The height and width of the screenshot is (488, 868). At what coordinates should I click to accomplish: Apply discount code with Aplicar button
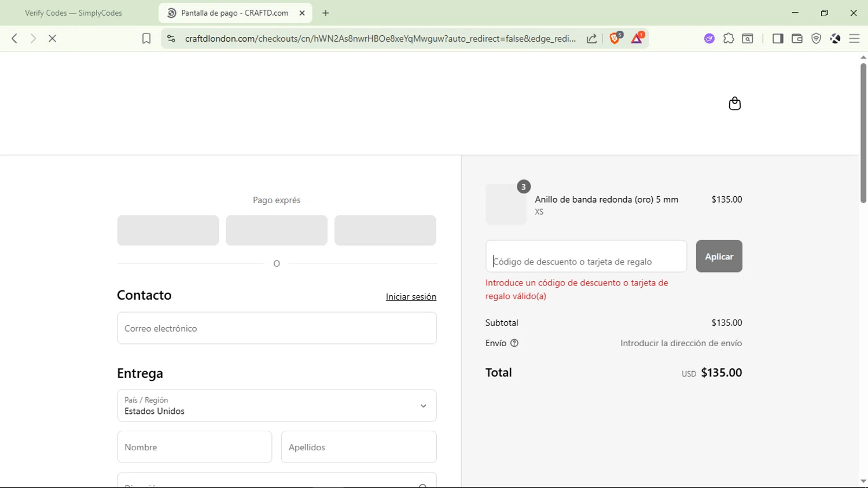(x=719, y=256)
